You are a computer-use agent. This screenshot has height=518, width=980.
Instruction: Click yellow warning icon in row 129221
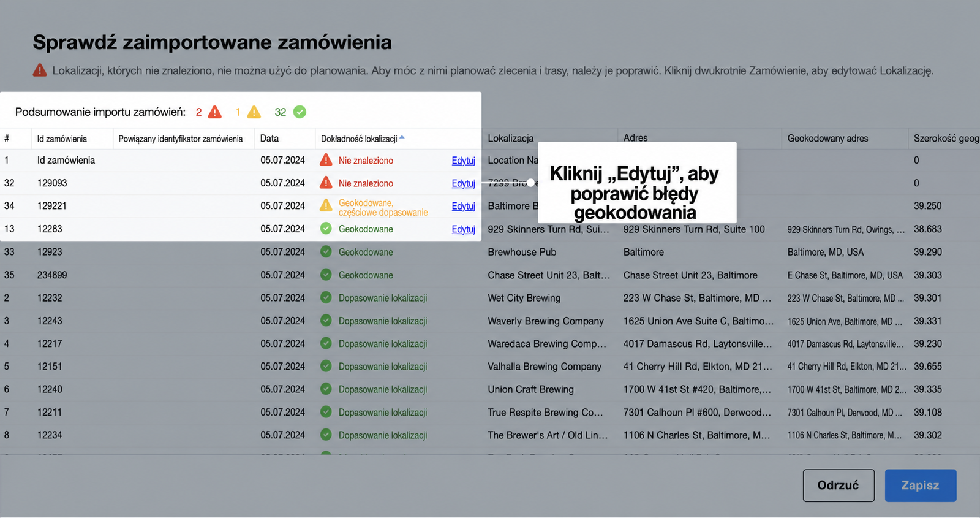(326, 205)
